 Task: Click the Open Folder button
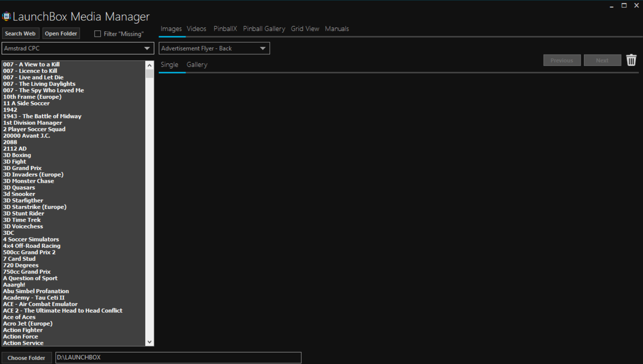tap(61, 33)
